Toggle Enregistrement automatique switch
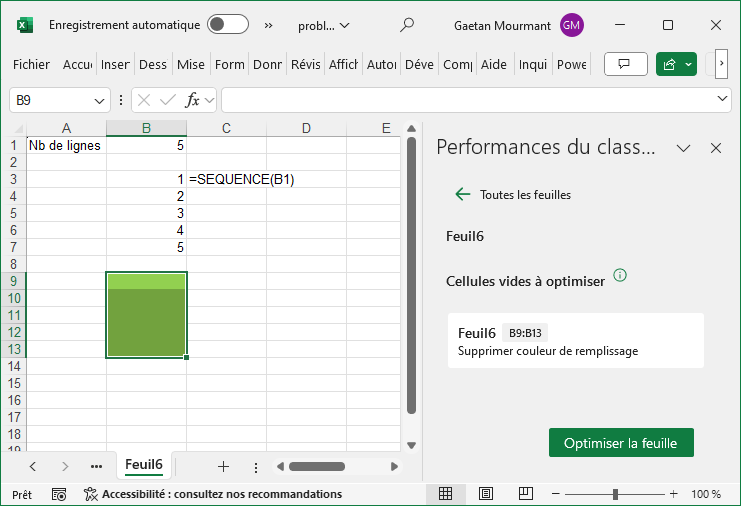The image size is (741, 506). point(227,25)
